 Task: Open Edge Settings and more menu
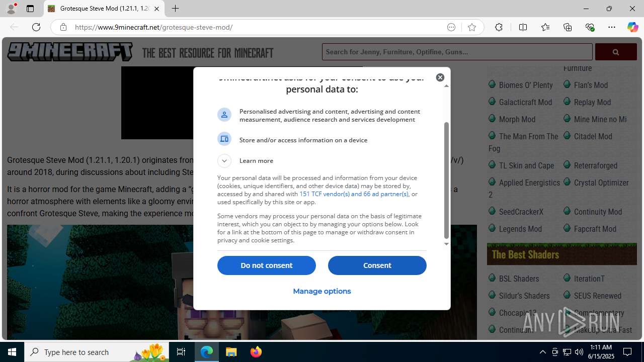[612, 27]
